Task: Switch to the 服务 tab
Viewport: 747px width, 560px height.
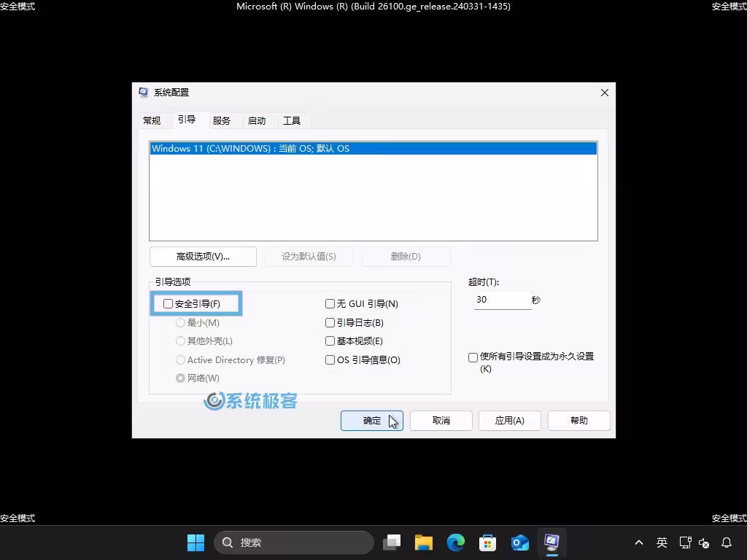Action: coord(222,121)
